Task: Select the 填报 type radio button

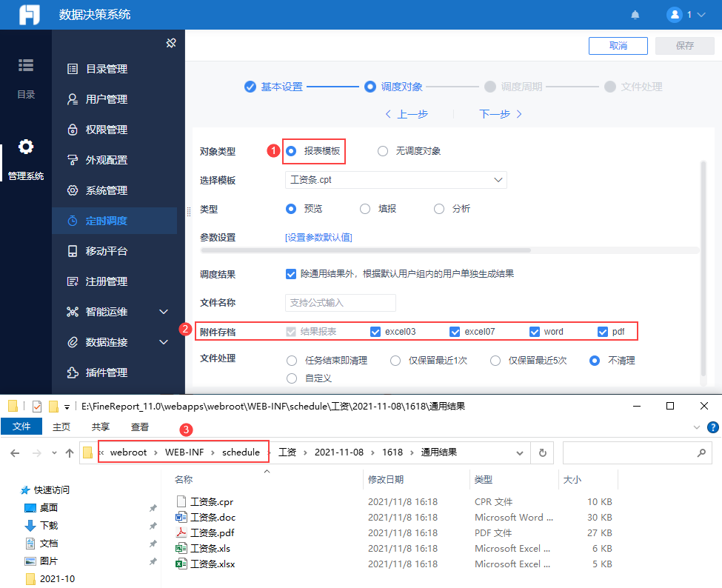Action: (365, 209)
